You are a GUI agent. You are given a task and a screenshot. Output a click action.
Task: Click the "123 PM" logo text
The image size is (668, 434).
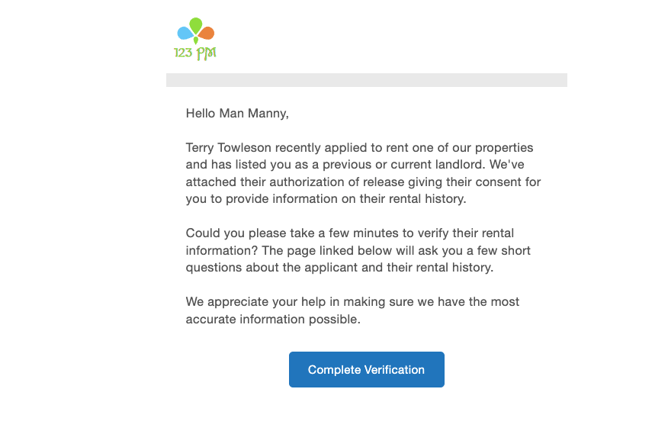point(195,52)
